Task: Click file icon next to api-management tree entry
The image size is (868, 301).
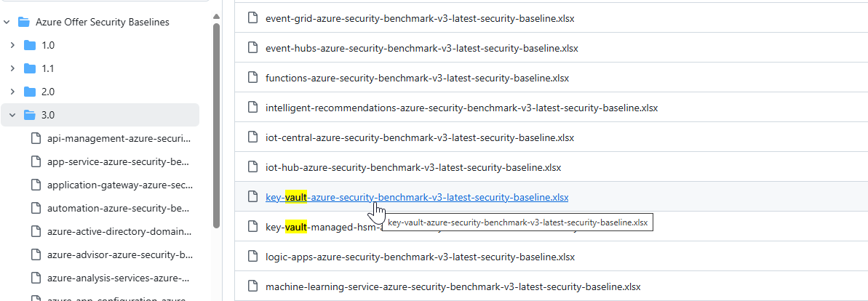Action: [36, 138]
